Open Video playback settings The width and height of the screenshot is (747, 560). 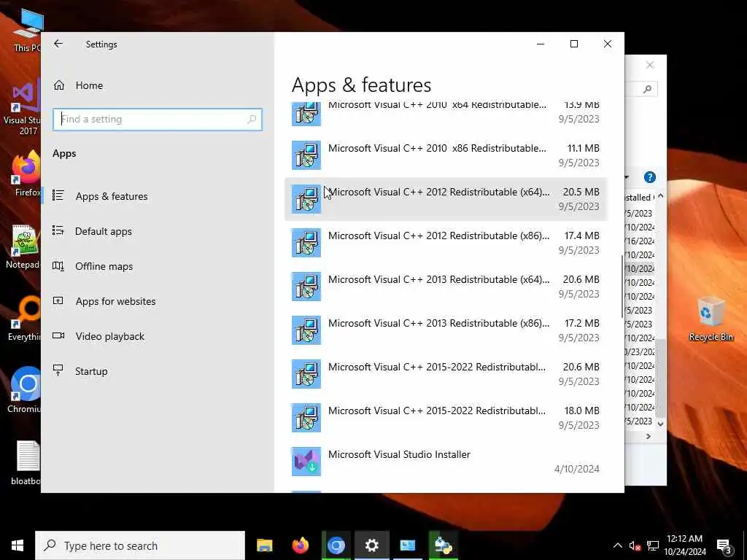pos(109,336)
